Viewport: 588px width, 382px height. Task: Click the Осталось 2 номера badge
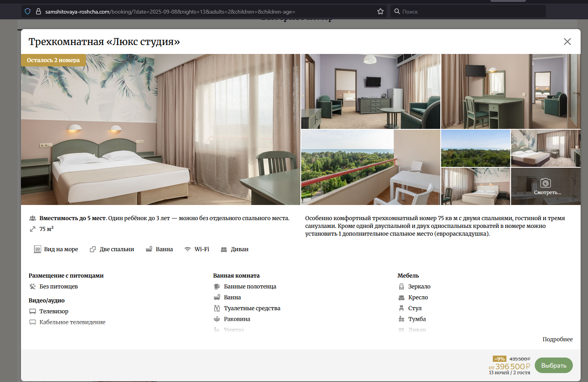click(x=53, y=60)
